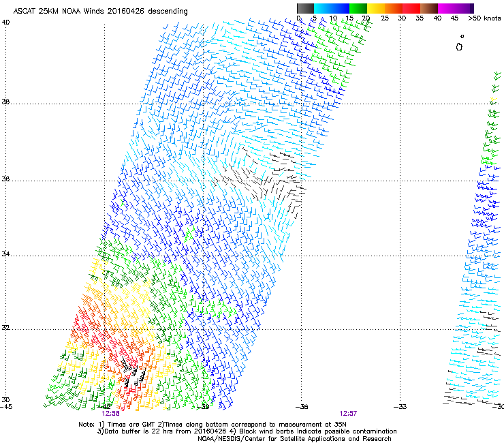Image resolution: width=504 pixels, height=443 pixels.
Task: Click the longitude label "-36"
Action: click(x=302, y=407)
